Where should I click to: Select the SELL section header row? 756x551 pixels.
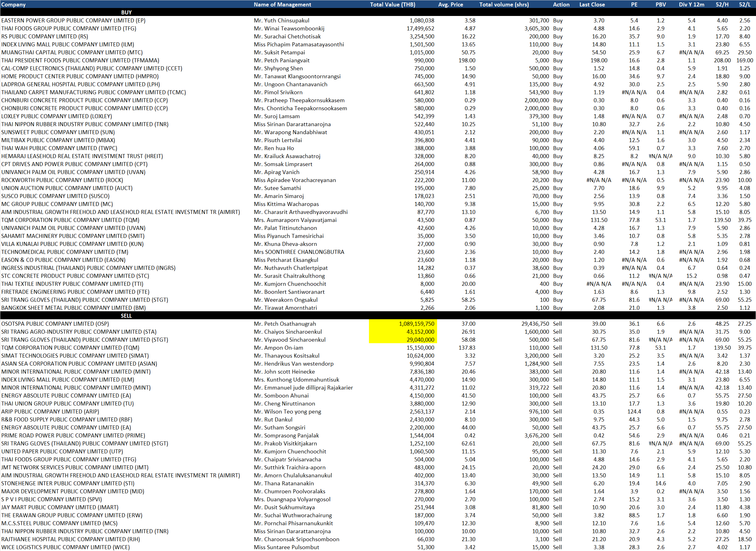click(x=126, y=316)
